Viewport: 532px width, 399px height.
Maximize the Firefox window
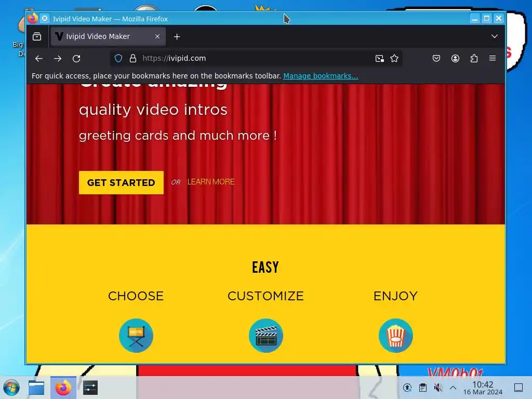pos(486,18)
